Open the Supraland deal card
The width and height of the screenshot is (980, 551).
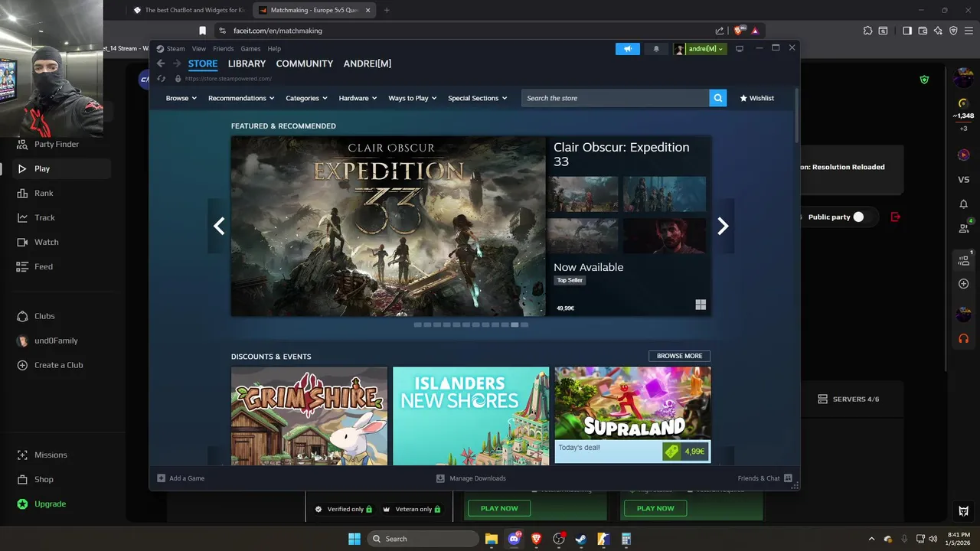pyautogui.click(x=632, y=416)
